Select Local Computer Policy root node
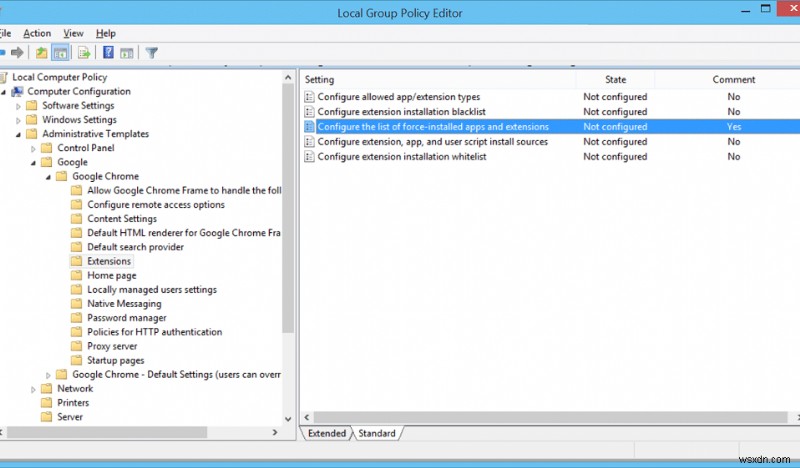This screenshot has width=800, height=468. [x=60, y=77]
